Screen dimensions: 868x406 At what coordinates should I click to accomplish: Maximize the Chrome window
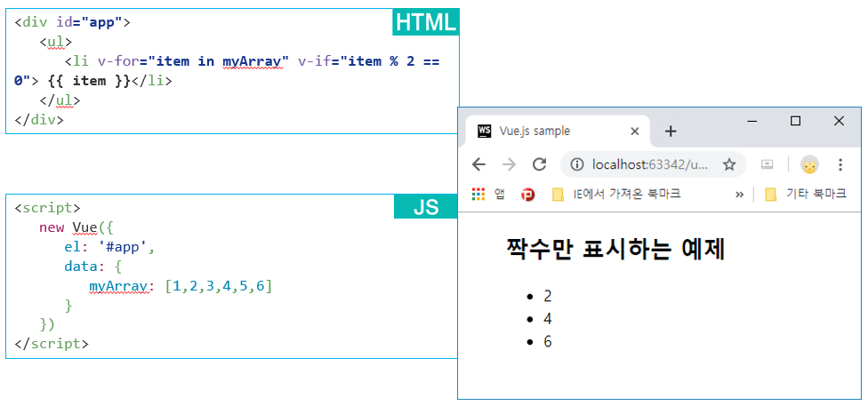[x=795, y=121]
